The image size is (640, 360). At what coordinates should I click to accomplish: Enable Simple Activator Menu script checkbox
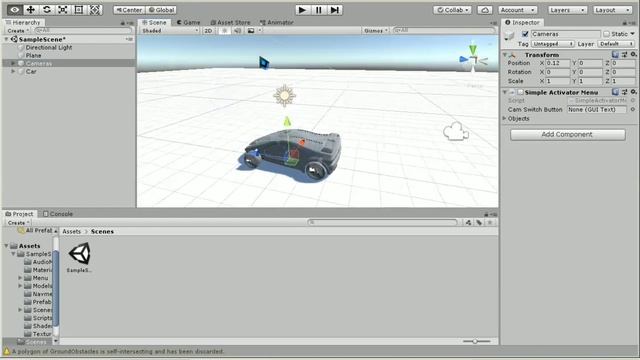pos(520,92)
